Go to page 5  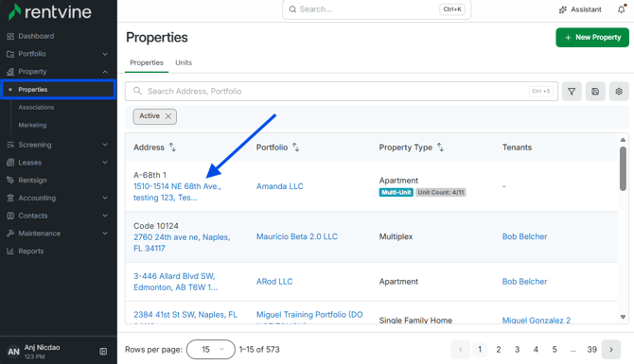pos(555,350)
